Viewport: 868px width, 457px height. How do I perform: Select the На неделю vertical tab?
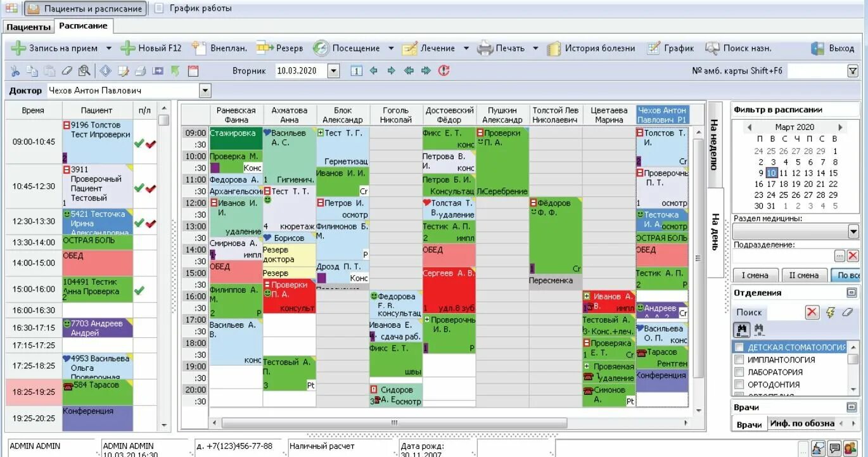coord(715,145)
